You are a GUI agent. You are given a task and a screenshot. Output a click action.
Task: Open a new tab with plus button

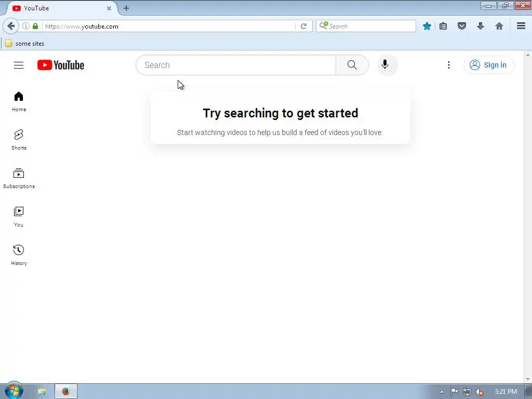tap(126, 8)
